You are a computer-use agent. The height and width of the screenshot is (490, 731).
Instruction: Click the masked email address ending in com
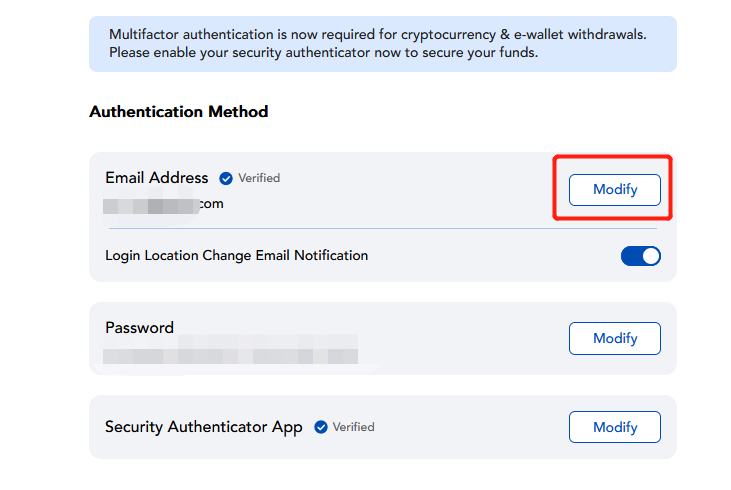(x=164, y=204)
